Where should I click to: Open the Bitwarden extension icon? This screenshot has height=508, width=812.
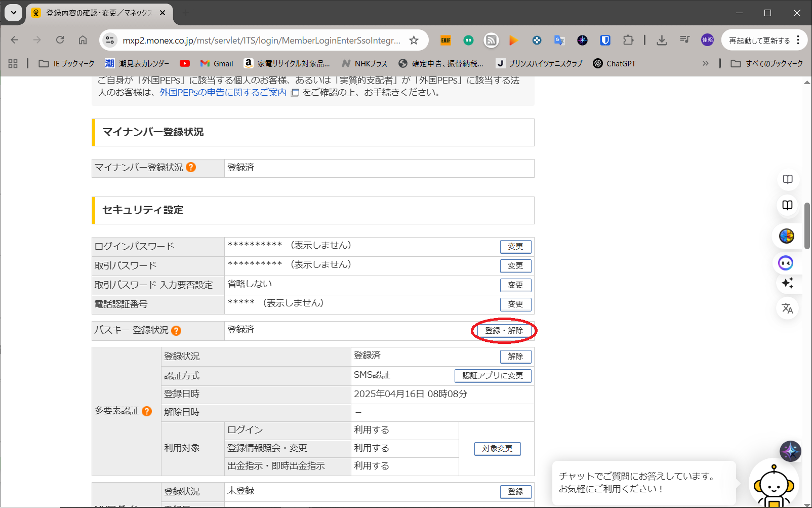[605, 41]
